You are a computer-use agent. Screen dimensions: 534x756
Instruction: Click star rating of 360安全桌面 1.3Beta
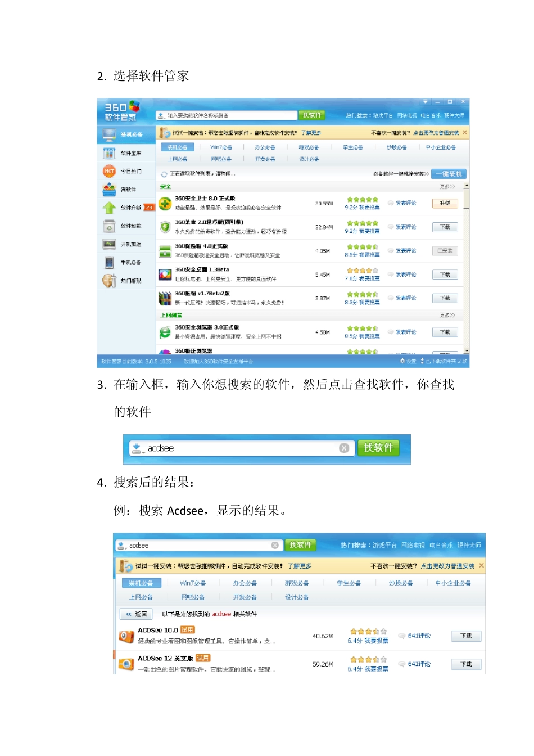click(x=363, y=271)
